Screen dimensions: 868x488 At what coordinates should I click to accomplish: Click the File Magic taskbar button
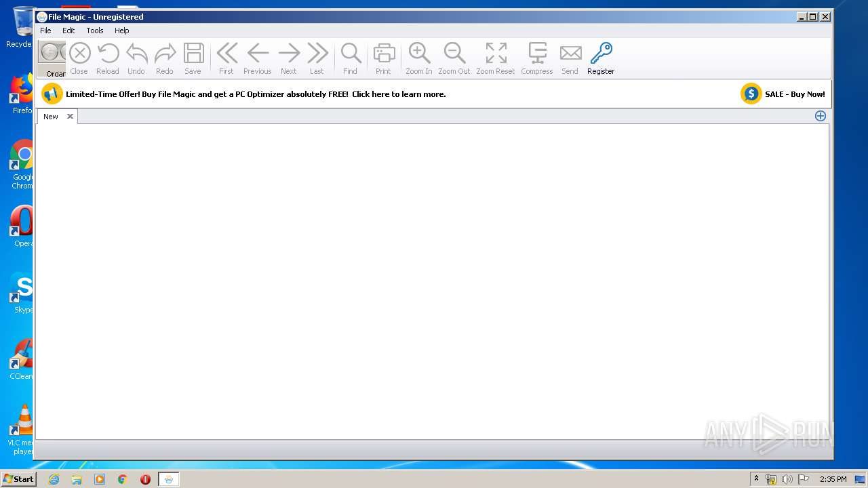[x=169, y=479]
